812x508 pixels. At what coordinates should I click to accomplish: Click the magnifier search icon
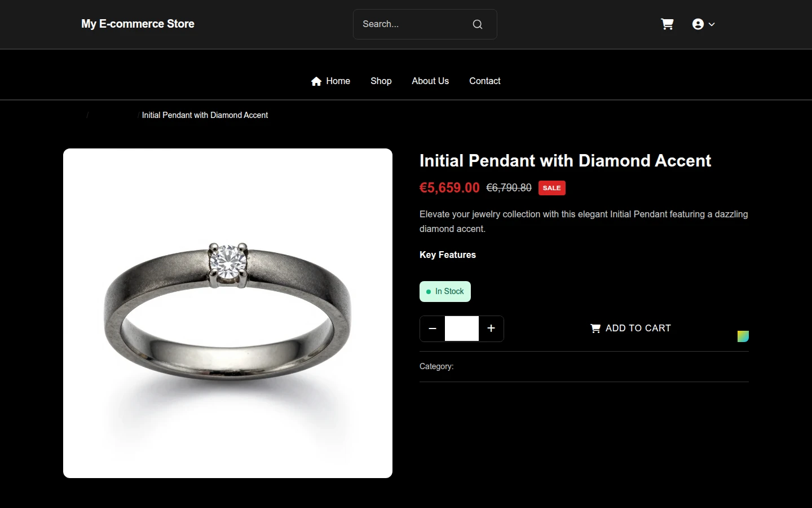[x=478, y=24]
